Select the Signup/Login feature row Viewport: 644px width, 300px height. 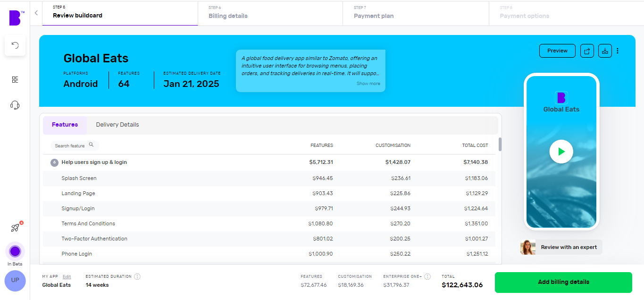pos(269,208)
